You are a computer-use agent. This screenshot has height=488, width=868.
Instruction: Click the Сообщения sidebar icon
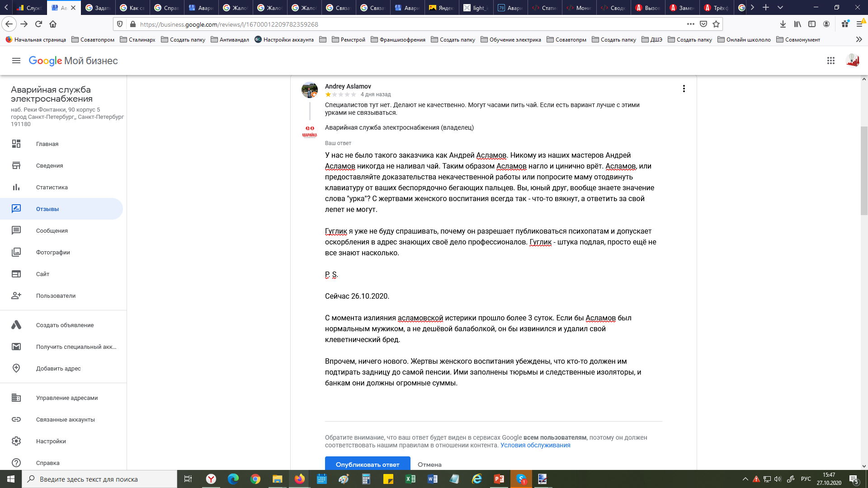pyautogui.click(x=16, y=230)
